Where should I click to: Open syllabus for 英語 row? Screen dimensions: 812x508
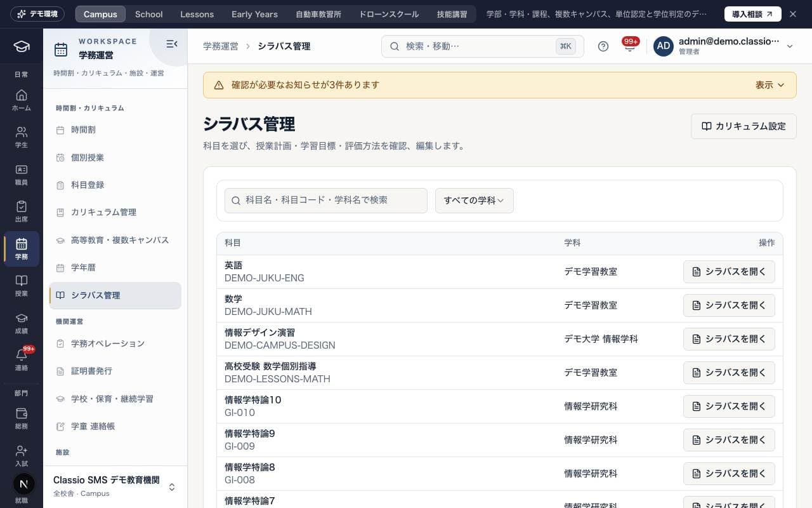729,272
